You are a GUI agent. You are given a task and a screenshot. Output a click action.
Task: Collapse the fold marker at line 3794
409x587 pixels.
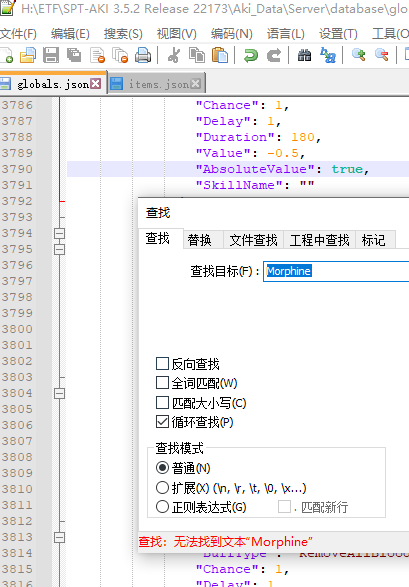[59, 234]
